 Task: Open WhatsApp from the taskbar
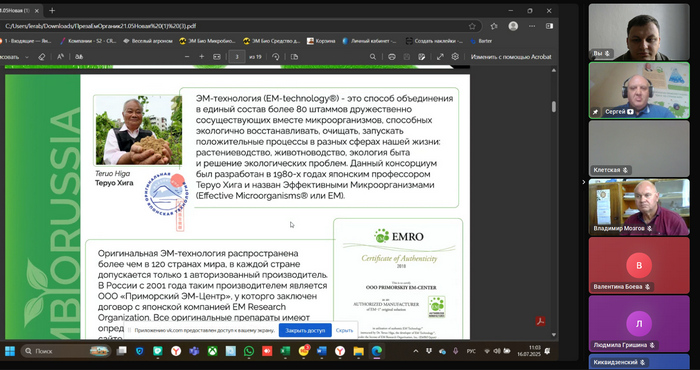pyautogui.click(x=249, y=351)
